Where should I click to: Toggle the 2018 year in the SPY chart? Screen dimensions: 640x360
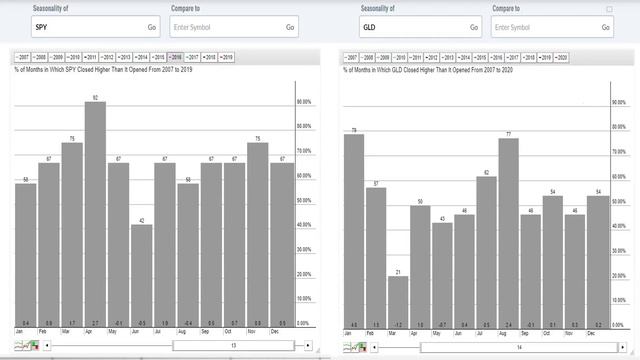coord(209,58)
